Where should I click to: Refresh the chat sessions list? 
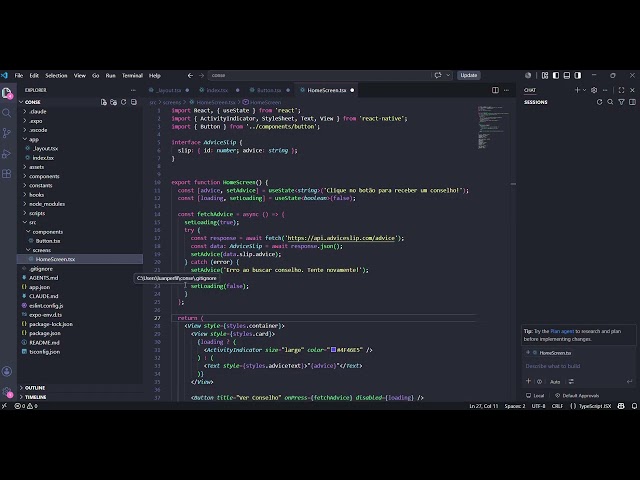[x=600, y=102]
